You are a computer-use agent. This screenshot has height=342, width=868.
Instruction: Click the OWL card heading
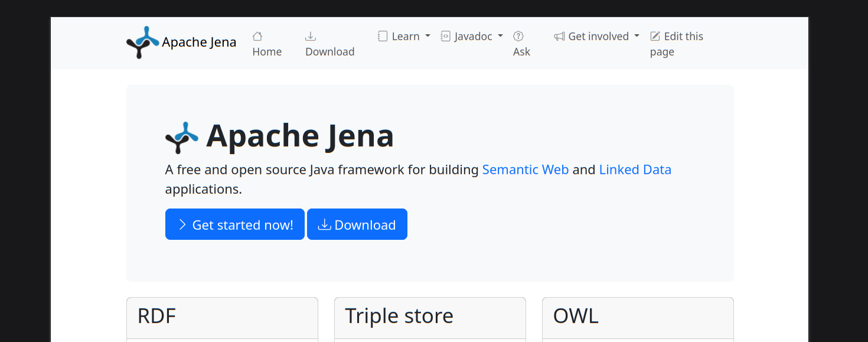tap(576, 316)
